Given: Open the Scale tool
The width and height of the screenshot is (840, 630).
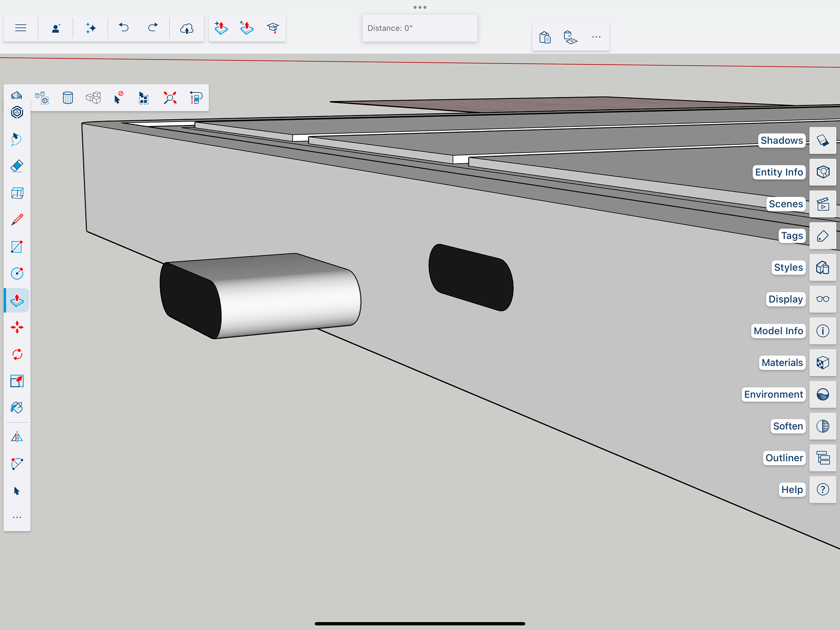Looking at the screenshot, I should click(17, 381).
